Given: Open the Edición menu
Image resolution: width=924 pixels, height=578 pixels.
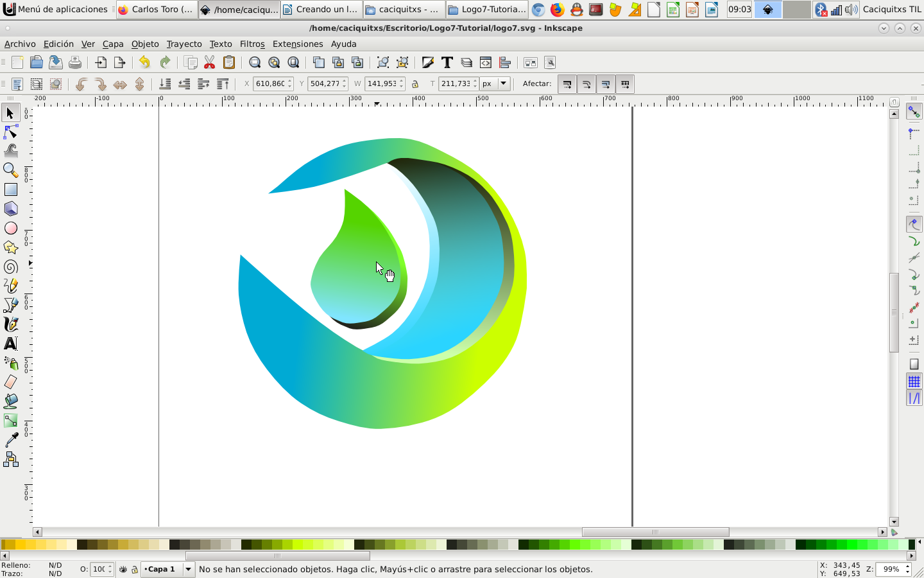Looking at the screenshot, I should (x=58, y=44).
